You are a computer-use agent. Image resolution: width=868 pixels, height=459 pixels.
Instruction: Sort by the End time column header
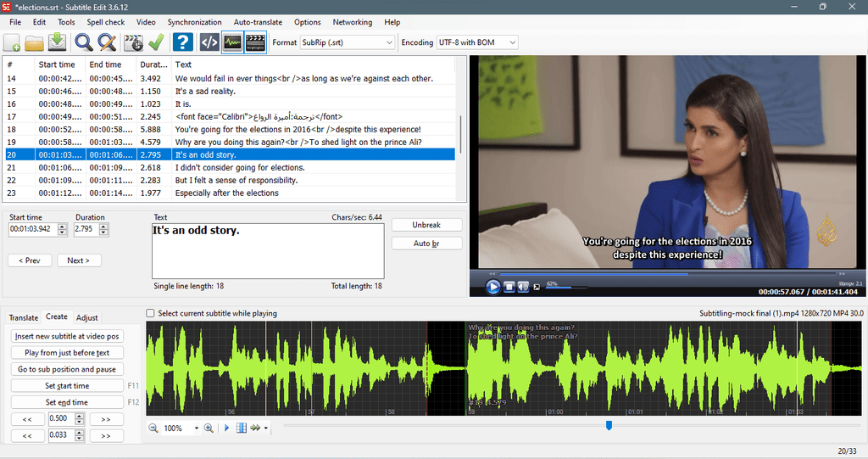pyautogui.click(x=111, y=64)
